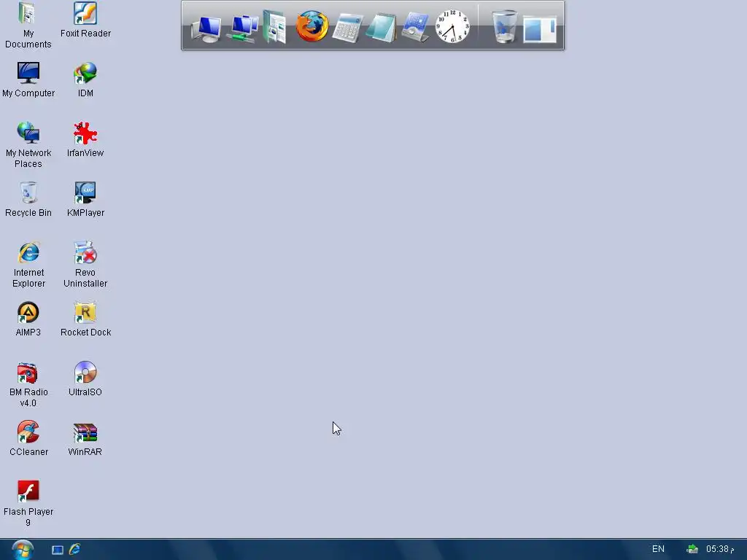747x560 pixels.
Task: Select the UltraISO shortcut icon
Action: click(x=85, y=378)
